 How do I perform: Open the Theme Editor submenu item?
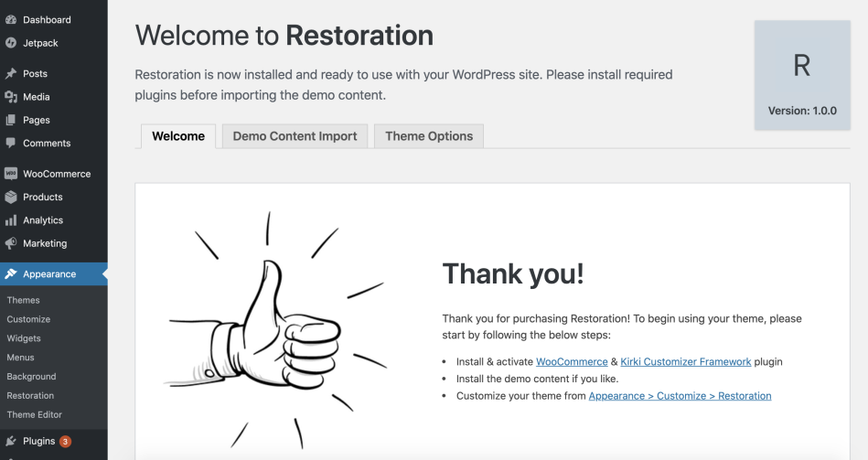(x=33, y=414)
